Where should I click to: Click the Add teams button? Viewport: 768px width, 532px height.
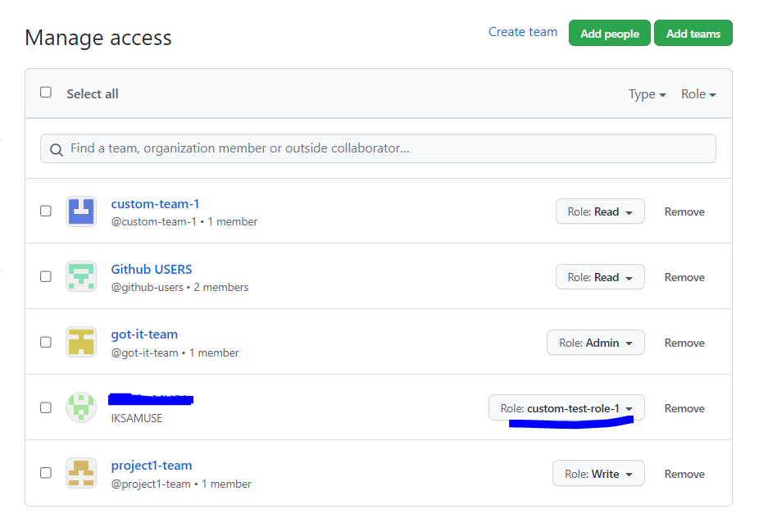693,33
